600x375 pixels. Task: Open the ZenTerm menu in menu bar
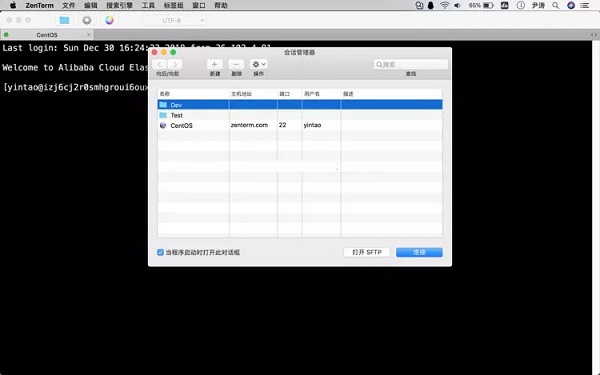[x=39, y=5]
